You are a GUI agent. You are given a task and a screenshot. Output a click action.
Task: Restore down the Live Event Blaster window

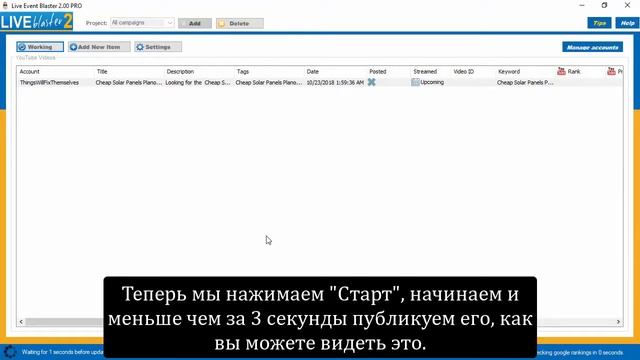[604, 5]
